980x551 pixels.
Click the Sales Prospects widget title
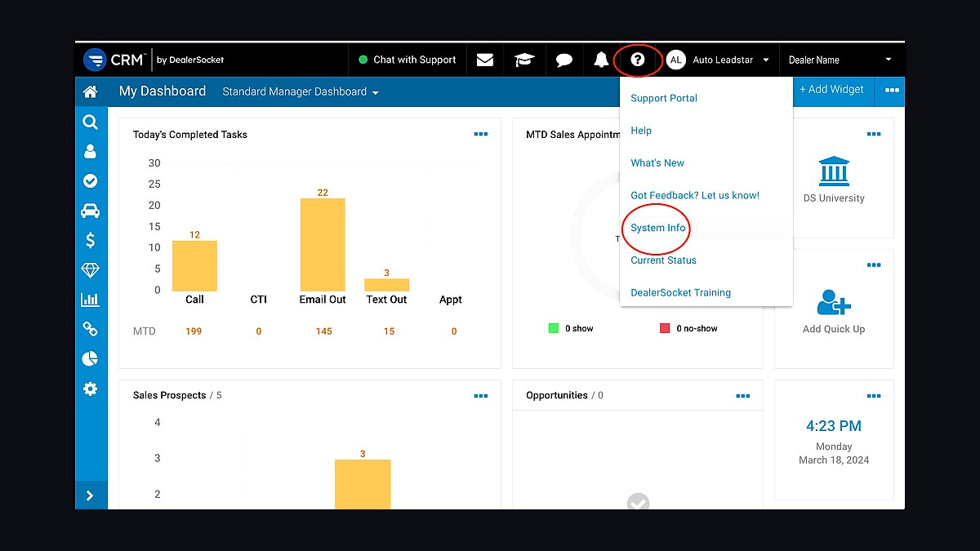(x=169, y=395)
